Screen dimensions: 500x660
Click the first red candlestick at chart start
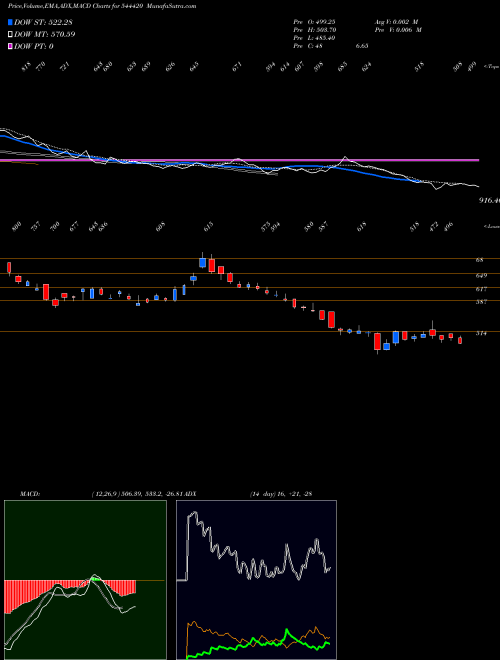[x=9, y=267]
